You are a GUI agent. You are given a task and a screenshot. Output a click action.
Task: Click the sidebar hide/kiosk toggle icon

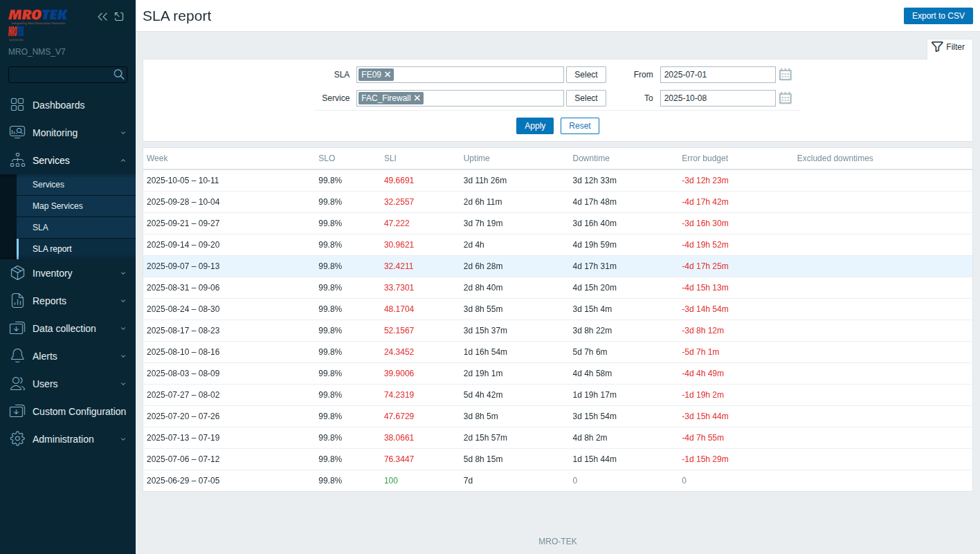[119, 17]
